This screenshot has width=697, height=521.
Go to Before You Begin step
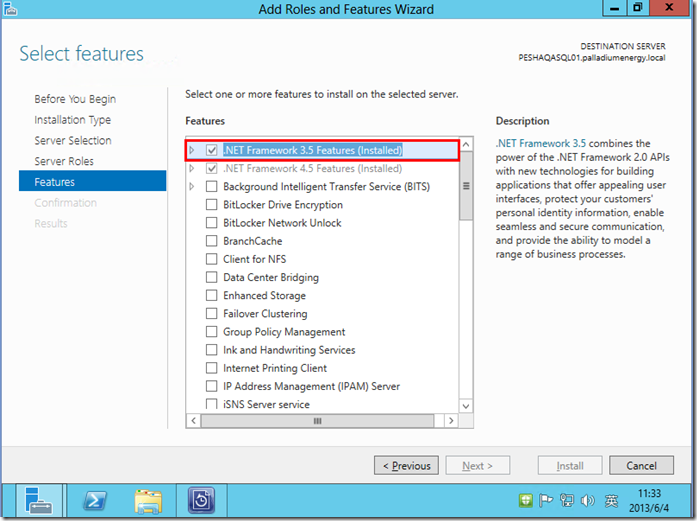pos(75,99)
